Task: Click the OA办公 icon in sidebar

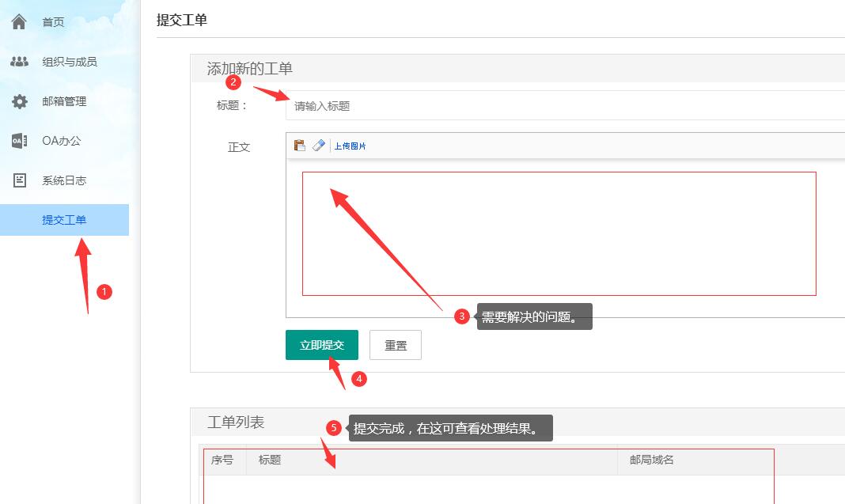Action: [19, 141]
